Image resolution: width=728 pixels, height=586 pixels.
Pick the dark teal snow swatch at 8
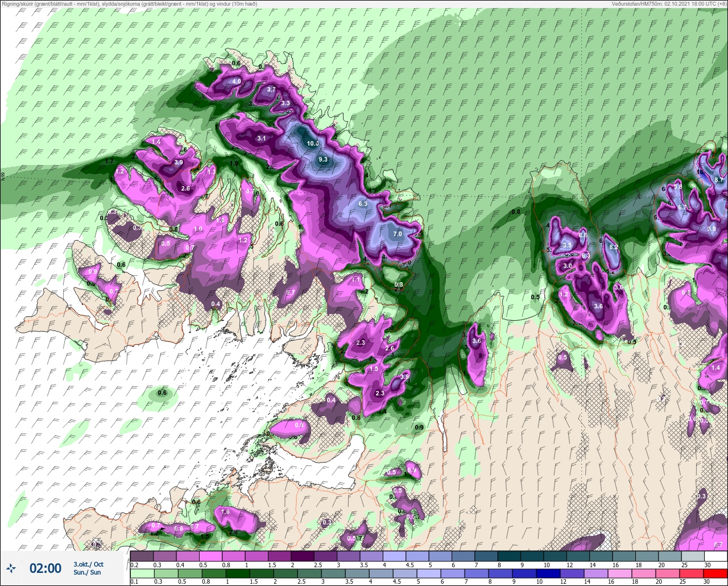click(x=509, y=556)
